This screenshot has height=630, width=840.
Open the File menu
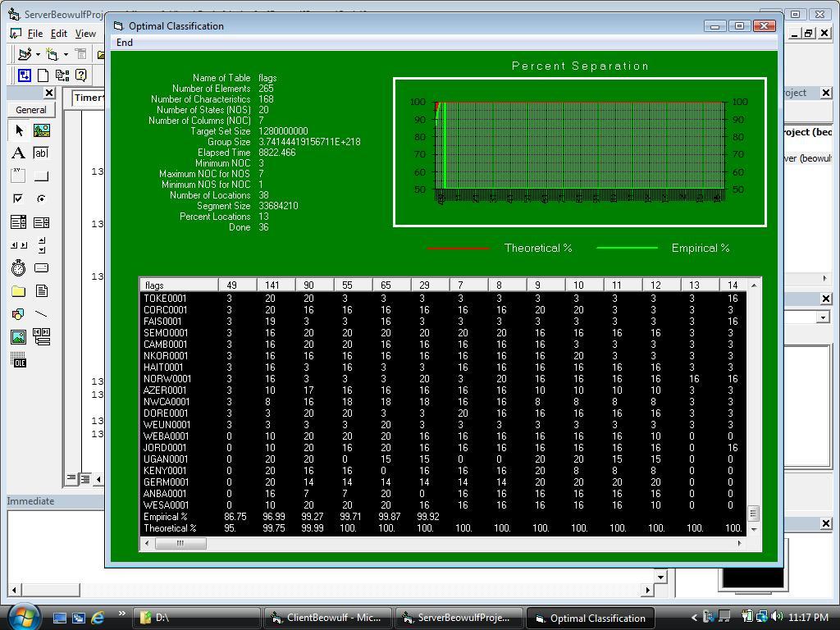[34, 34]
